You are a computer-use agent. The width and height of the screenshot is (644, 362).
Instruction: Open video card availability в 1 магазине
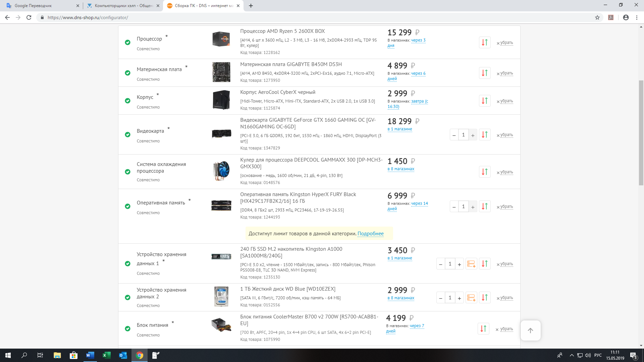click(x=400, y=129)
